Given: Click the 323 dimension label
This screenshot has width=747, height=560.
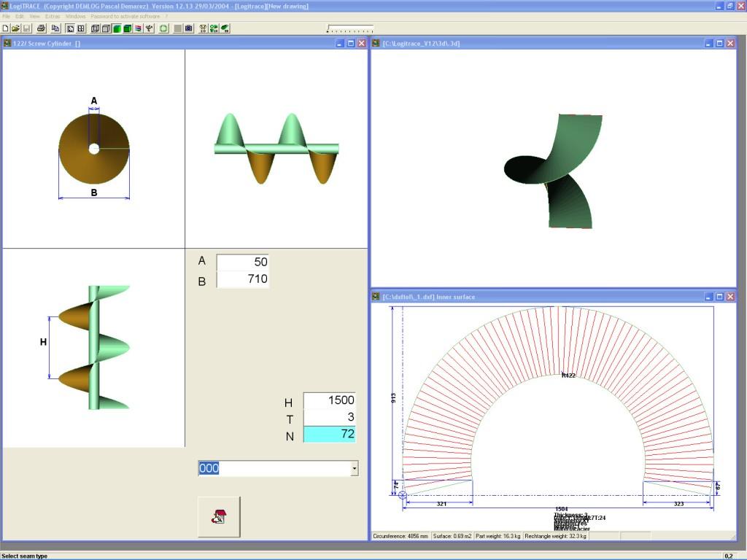Looking at the screenshot, I should click(678, 504).
